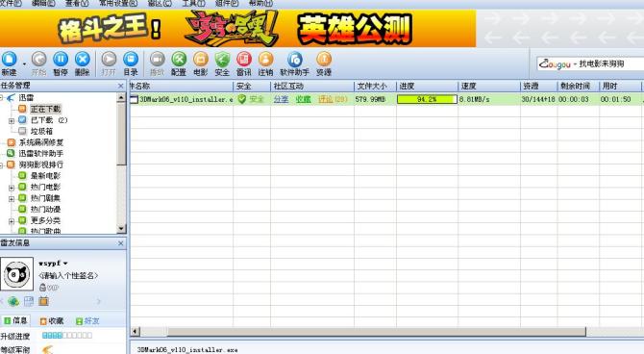This screenshot has height=354, width=644.
Task: Click the 分享 share link
Action: click(281, 99)
